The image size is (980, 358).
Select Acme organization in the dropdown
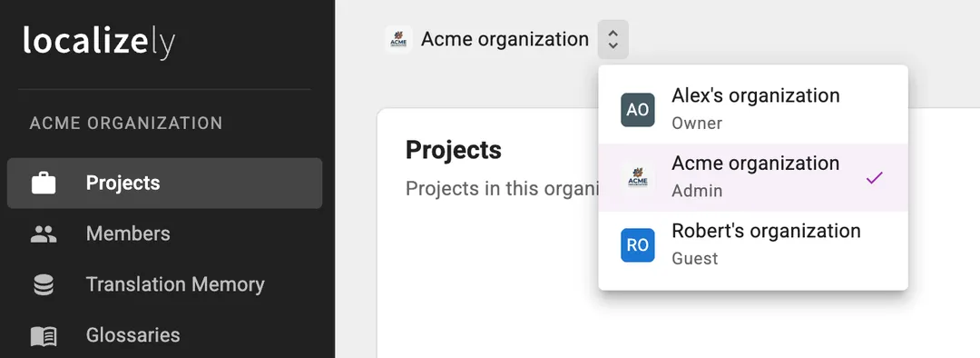pos(753,177)
